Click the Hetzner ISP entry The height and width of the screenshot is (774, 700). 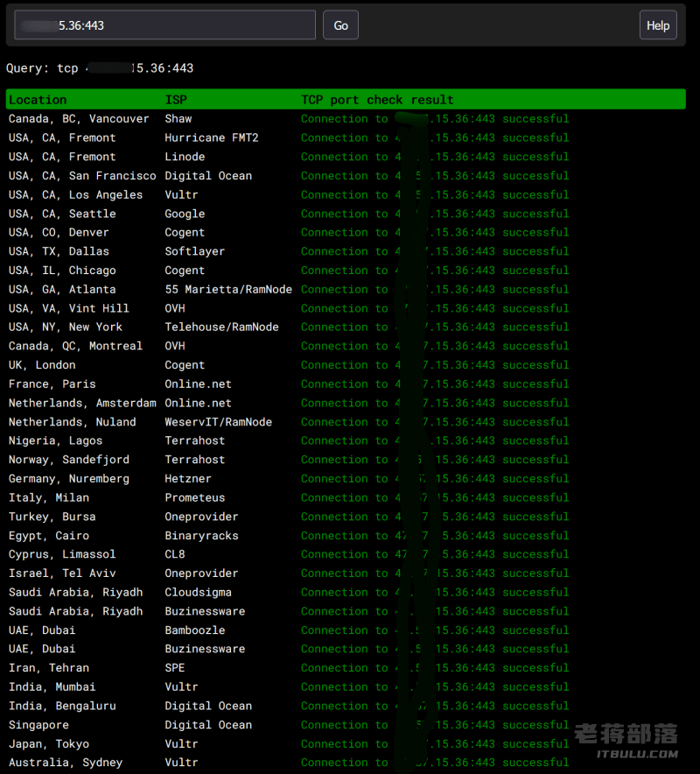coord(188,479)
